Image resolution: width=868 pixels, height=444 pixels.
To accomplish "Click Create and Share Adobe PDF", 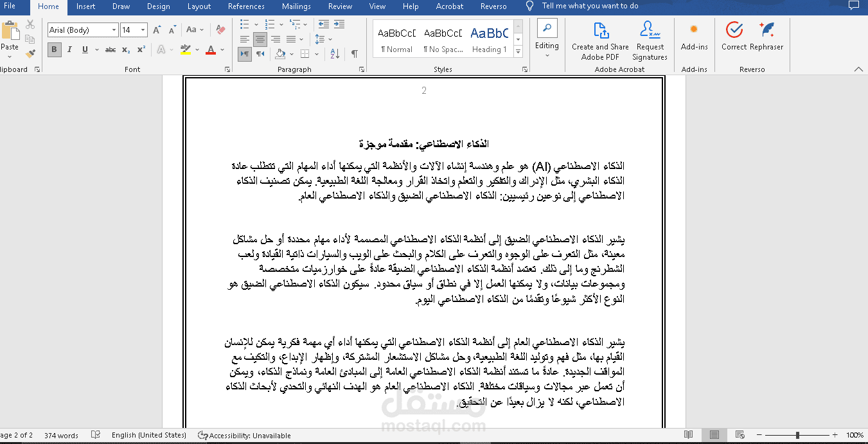I will (600, 40).
